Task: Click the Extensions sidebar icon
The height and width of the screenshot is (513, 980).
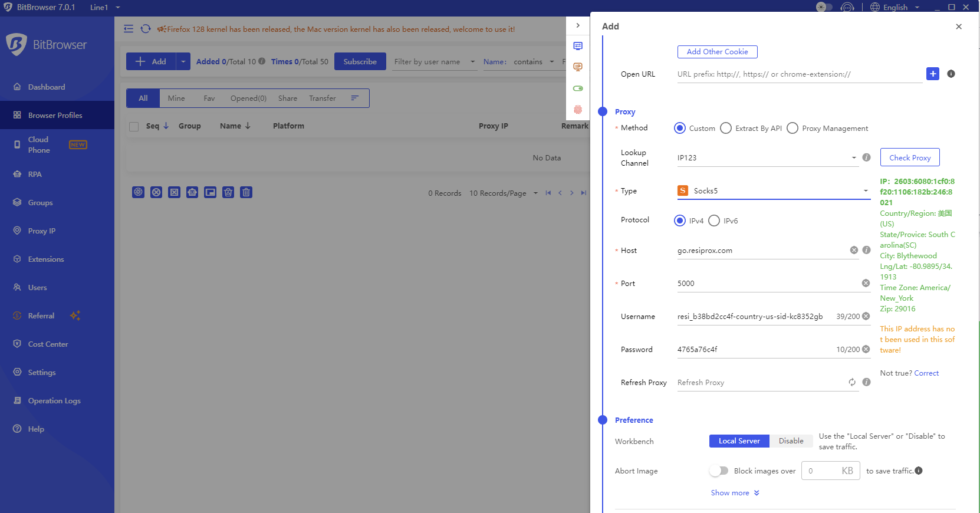Action: (x=17, y=259)
